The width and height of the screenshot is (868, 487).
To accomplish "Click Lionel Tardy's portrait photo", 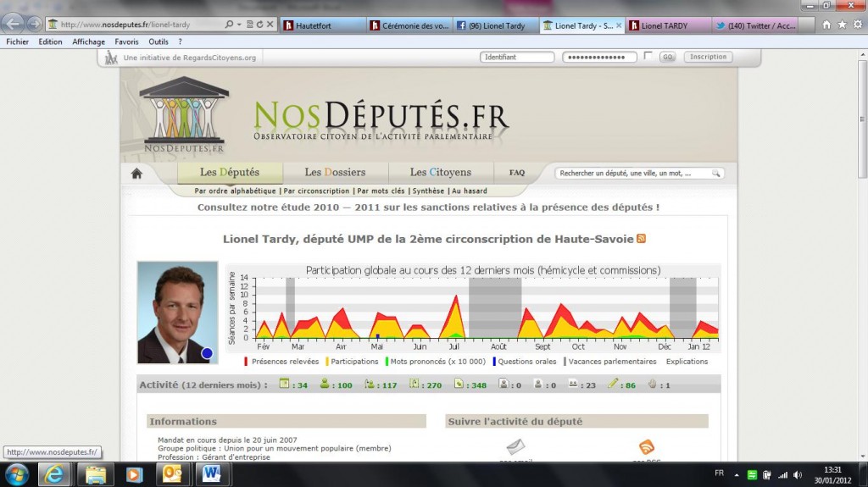I will coord(178,313).
